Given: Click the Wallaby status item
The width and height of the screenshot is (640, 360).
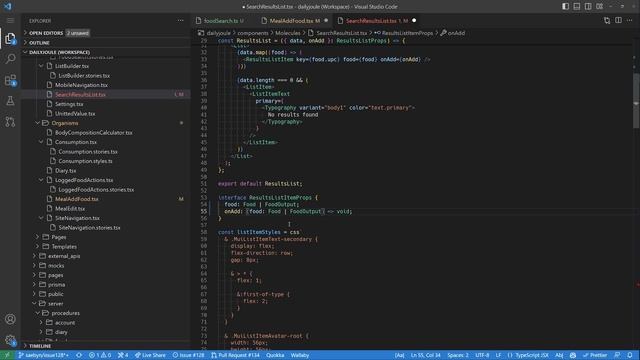Looking at the screenshot, I should (x=300, y=355).
